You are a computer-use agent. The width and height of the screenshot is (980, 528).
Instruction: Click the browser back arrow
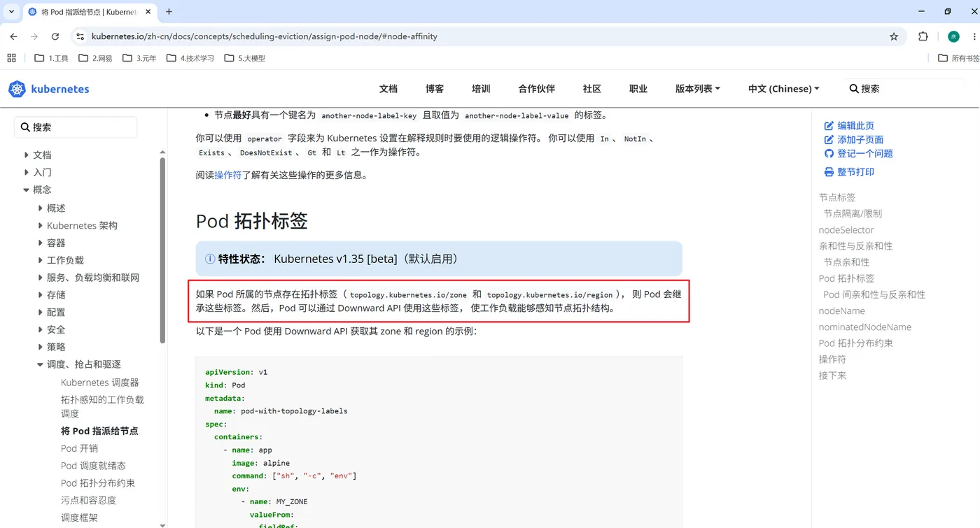13,36
